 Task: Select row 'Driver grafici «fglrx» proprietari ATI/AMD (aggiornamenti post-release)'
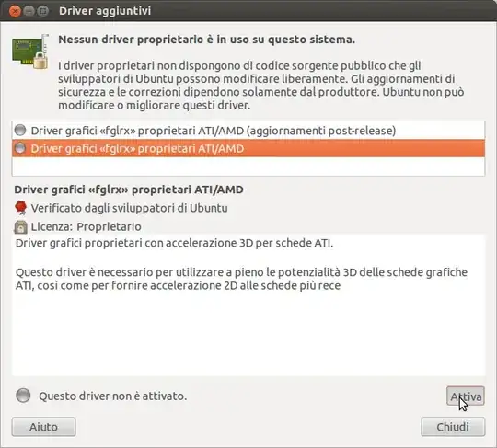click(x=248, y=131)
